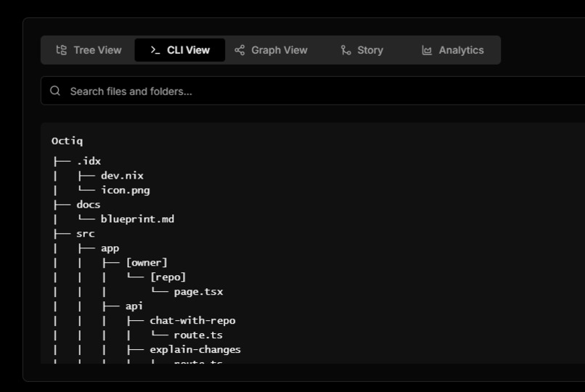Screen dimensions: 585x392
Task: Click the Story branch icon
Action: pyautogui.click(x=346, y=50)
